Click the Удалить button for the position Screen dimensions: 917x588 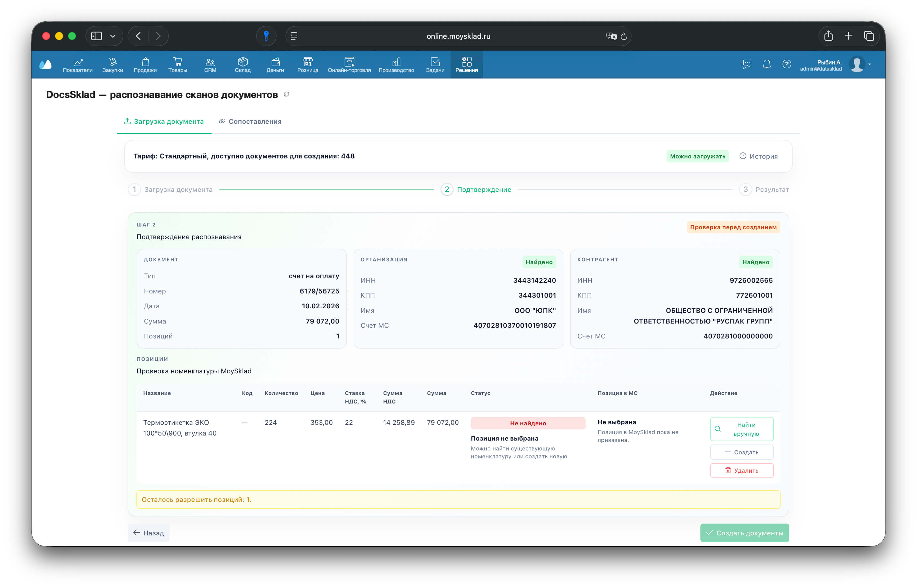point(742,470)
